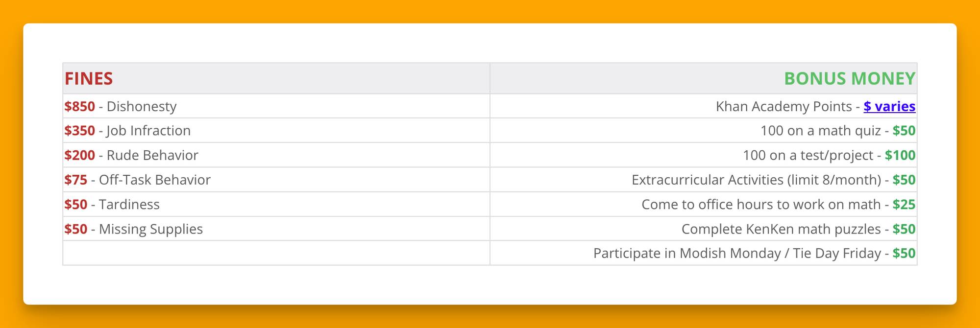
Task: Click the green $25 bonus amount
Action: (904, 204)
